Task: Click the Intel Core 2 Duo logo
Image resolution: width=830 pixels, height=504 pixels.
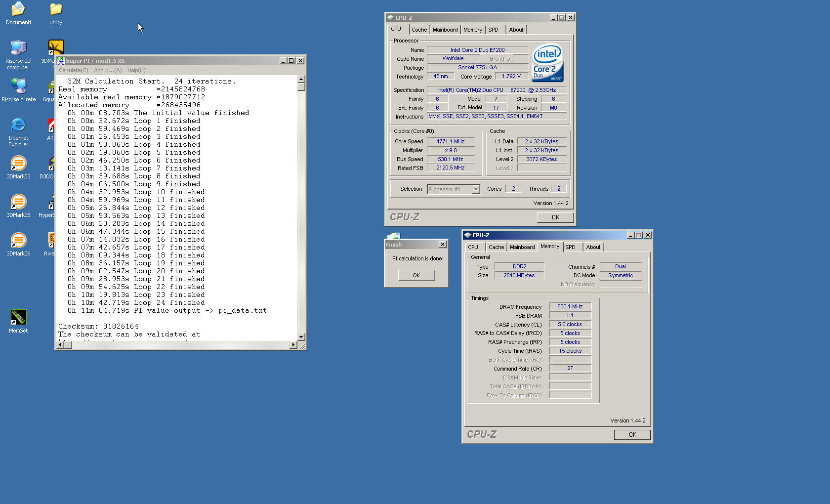Action: [547, 63]
